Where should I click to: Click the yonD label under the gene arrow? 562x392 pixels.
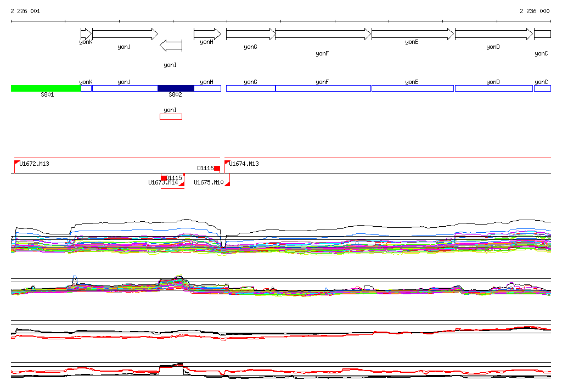coord(493,47)
